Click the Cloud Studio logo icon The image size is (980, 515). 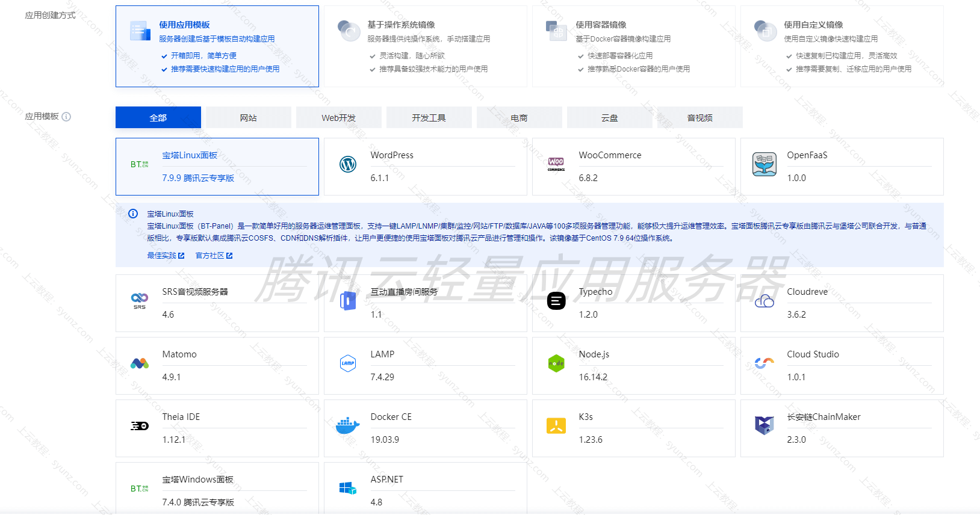[764, 363]
